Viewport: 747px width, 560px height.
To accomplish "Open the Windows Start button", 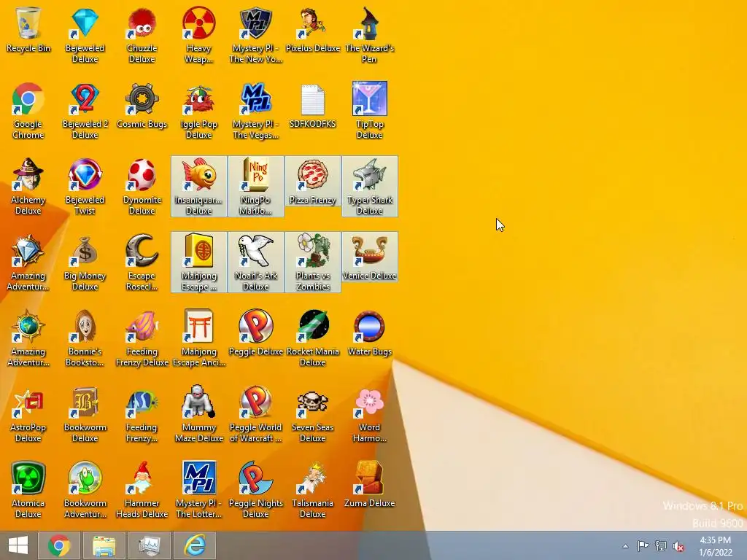I will click(x=18, y=545).
